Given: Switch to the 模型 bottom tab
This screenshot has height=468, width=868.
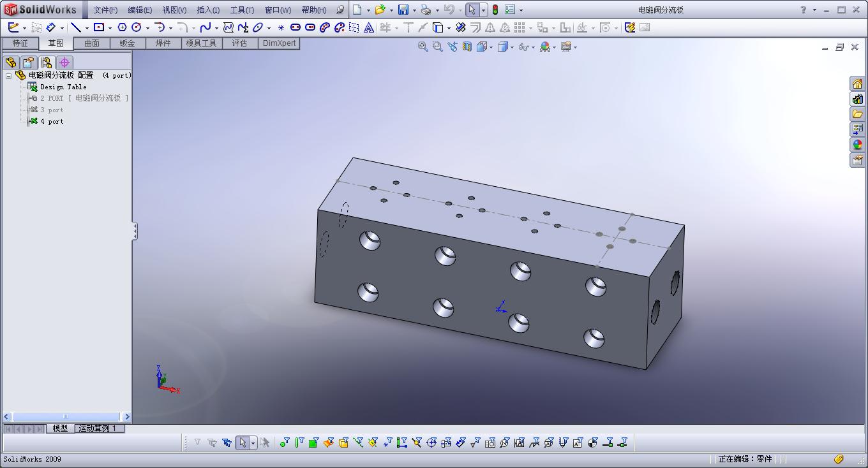Looking at the screenshot, I should pos(60,428).
